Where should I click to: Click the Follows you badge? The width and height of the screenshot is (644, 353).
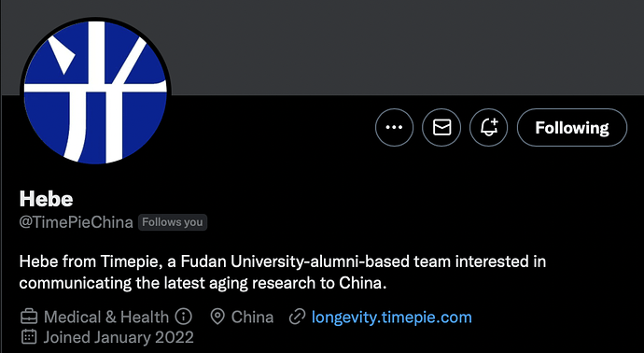pos(173,222)
